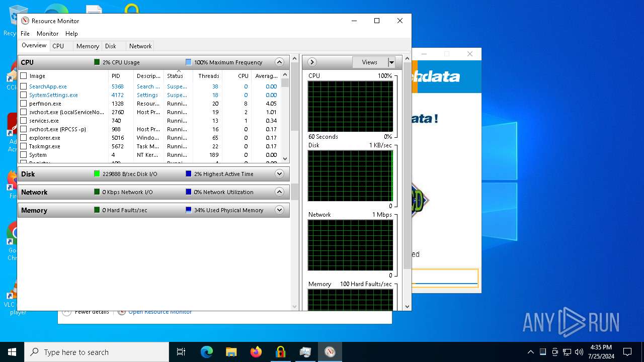Check the System process box

tap(24, 155)
